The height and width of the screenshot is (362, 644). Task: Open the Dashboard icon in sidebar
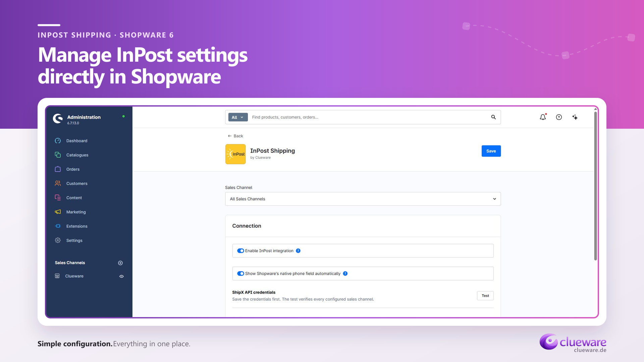(x=58, y=141)
